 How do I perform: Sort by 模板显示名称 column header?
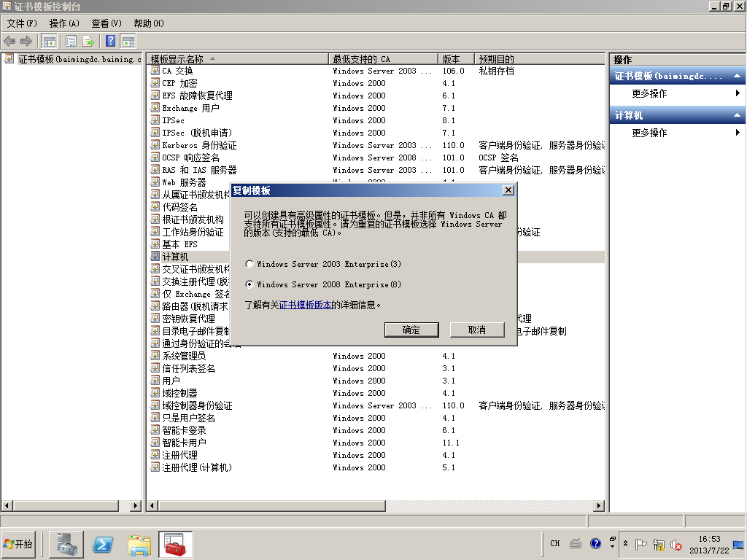coord(238,59)
